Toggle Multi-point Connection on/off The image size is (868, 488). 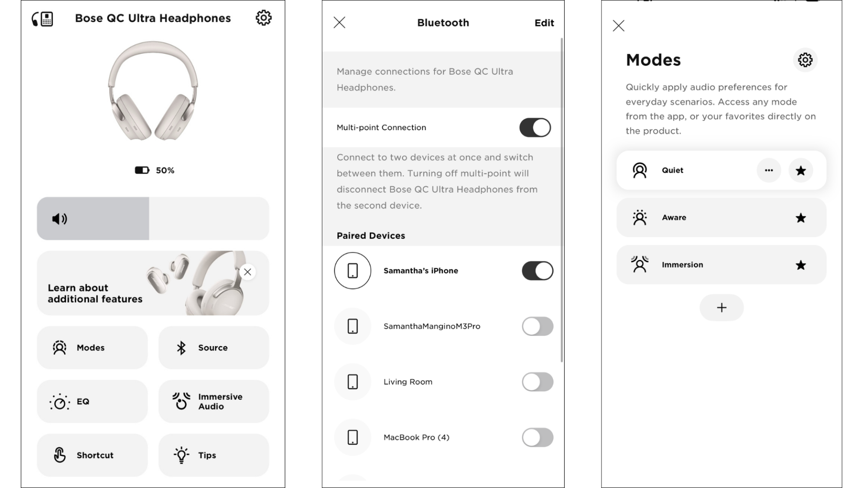click(x=535, y=128)
